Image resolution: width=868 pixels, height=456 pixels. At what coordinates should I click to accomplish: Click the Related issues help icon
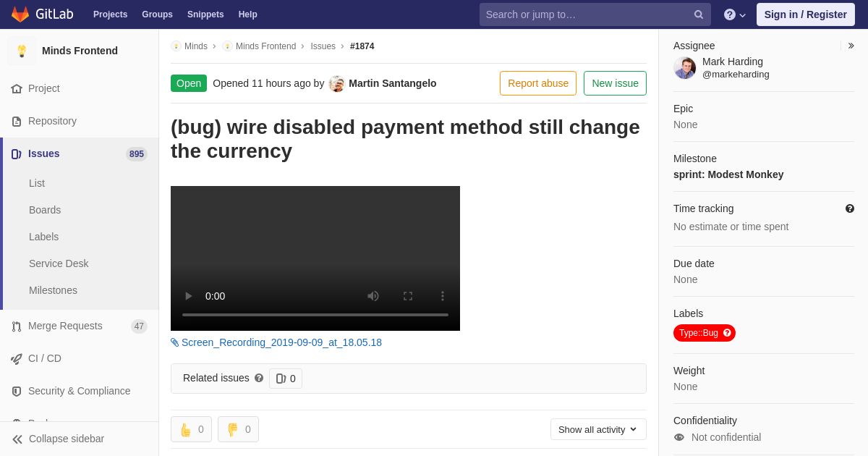point(259,378)
